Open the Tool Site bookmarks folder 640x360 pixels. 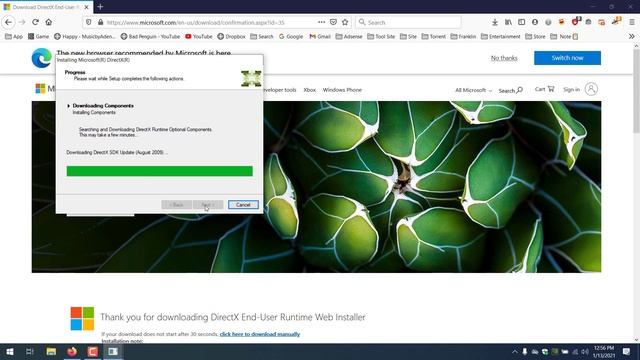pos(381,36)
